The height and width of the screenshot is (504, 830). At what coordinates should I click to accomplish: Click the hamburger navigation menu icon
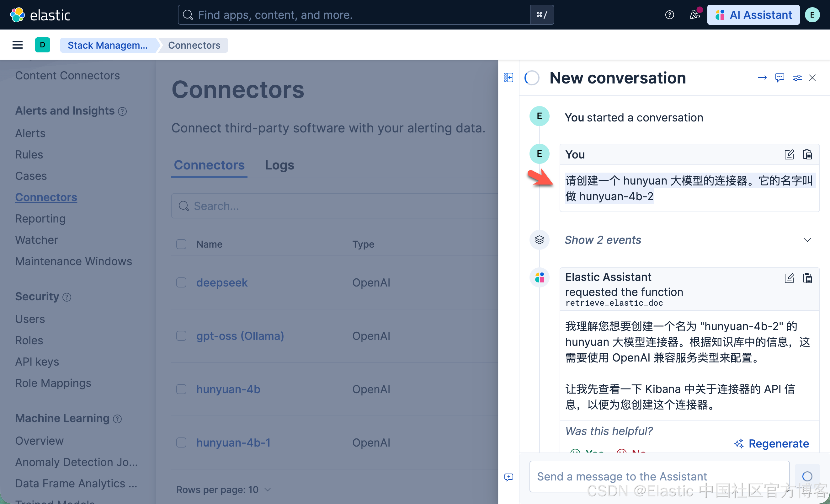(x=18, y=45)
